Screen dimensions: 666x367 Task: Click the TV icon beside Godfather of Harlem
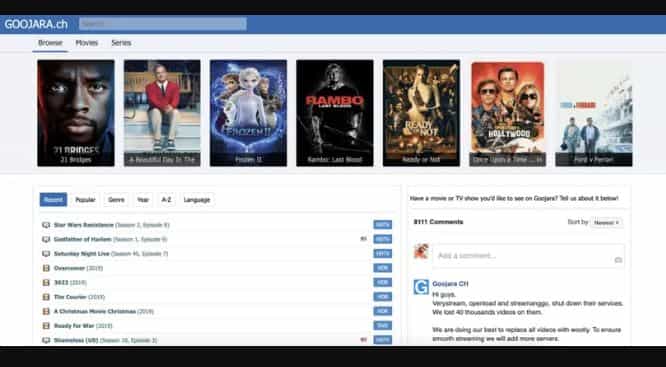tap(46, 239)
